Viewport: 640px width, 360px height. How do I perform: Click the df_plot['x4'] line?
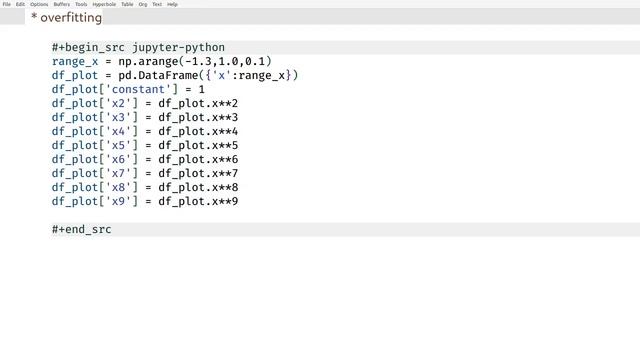(x=144, y=131)
